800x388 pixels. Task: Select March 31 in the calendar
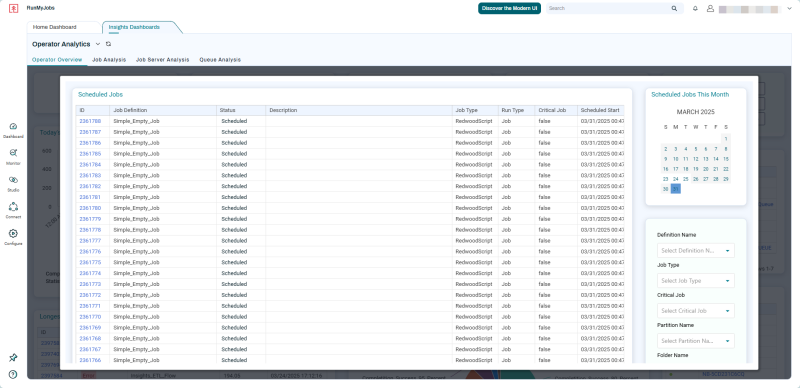[676, 189]
